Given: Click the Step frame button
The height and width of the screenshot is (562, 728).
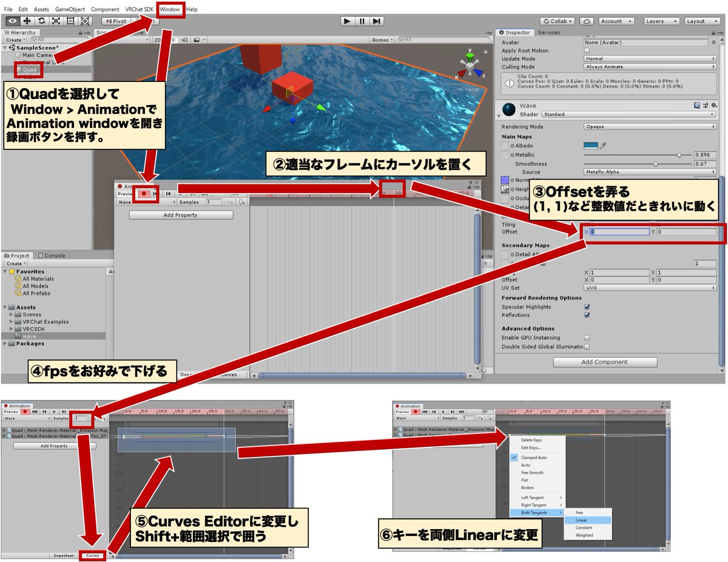Looking at the screenshot, I should (377, 21).
